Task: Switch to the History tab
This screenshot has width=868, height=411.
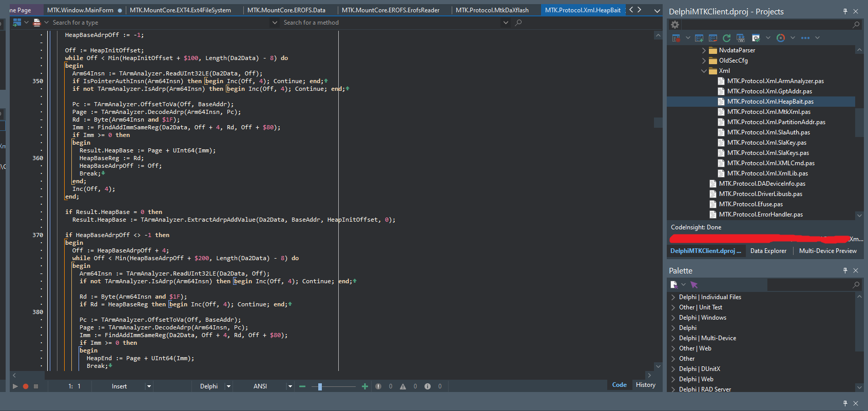Action: 645,385
